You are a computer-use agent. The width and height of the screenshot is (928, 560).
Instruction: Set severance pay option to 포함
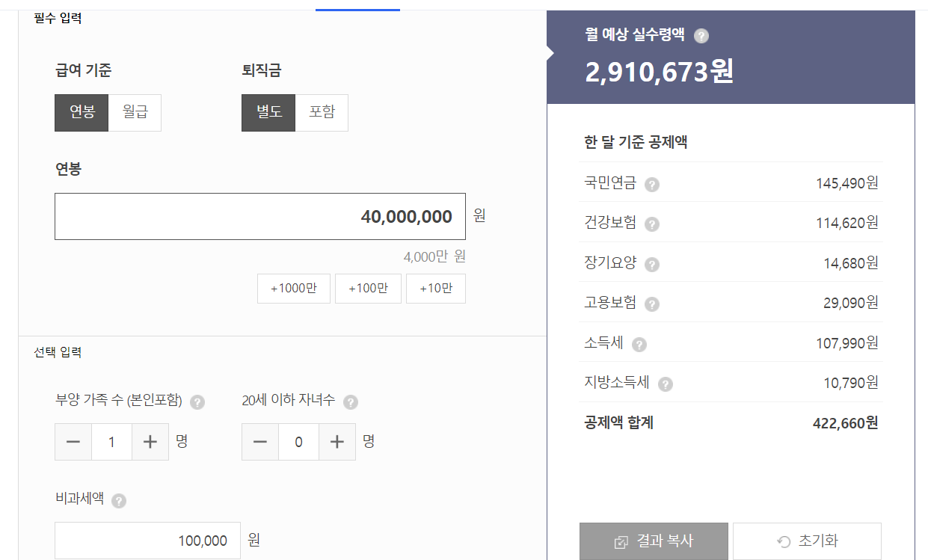coord(322,112)
